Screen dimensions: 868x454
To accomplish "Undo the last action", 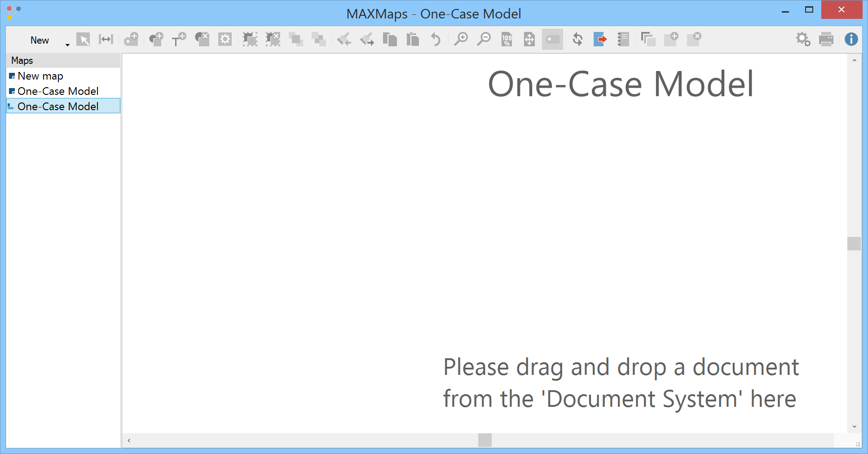I will pos(436,40).
